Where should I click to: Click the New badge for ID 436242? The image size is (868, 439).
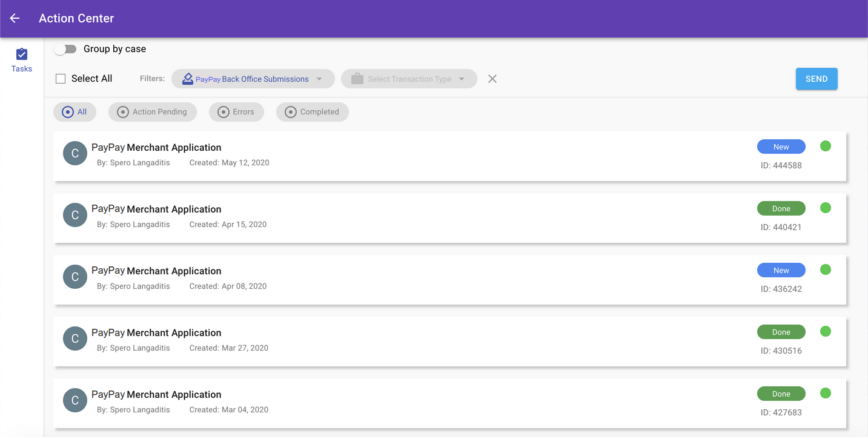tap(781, 270)
